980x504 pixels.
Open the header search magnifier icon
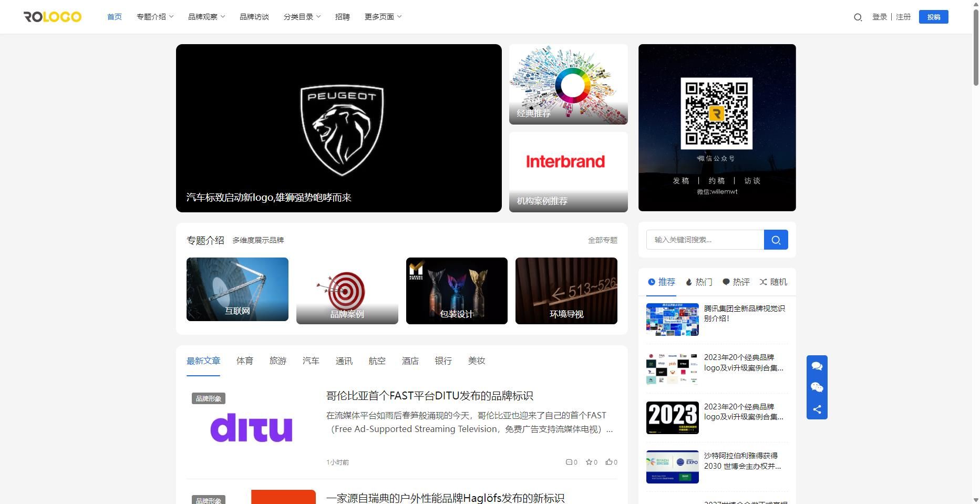858,17
